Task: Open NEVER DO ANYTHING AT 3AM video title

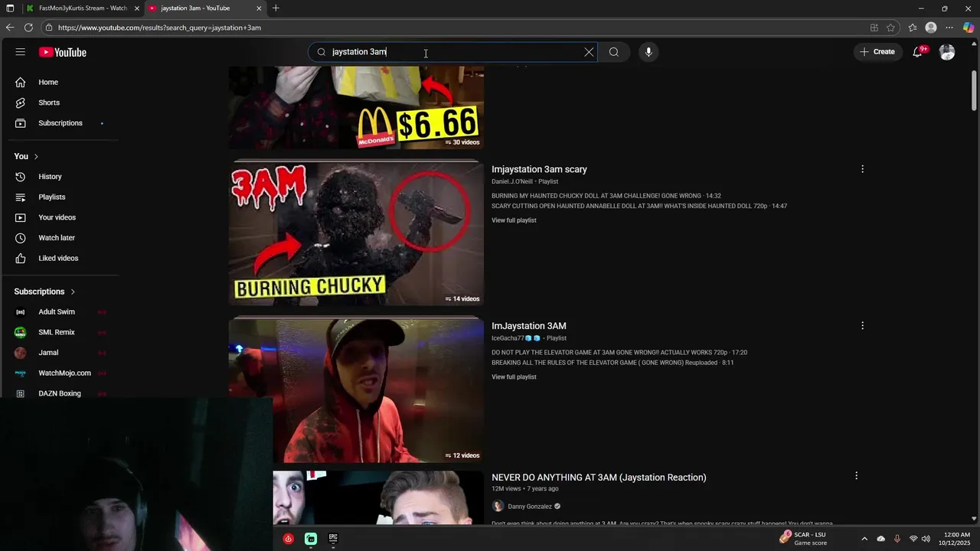Action: [599, 478]
